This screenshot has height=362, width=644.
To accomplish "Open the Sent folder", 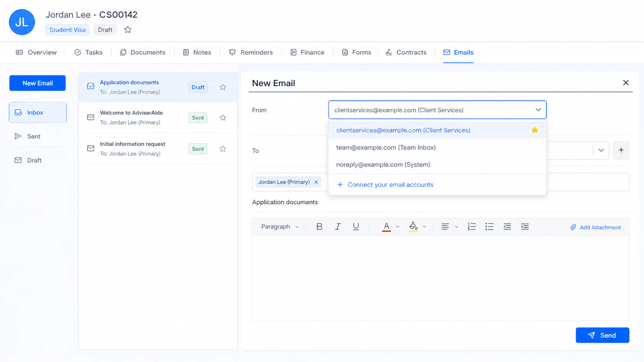I will (x=38, y=136).
